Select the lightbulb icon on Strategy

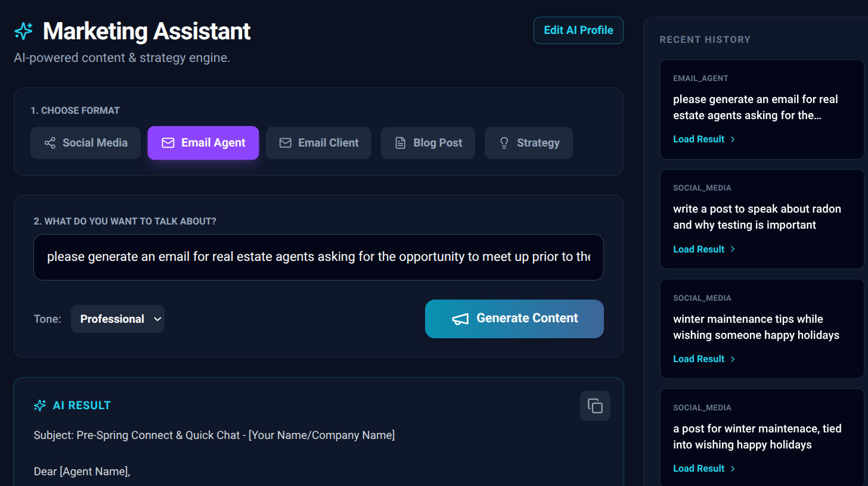[x=504, y=143]
